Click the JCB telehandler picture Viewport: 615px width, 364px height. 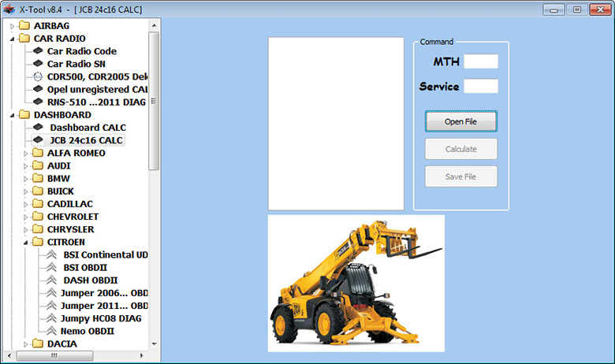click(x=356, y=283)
